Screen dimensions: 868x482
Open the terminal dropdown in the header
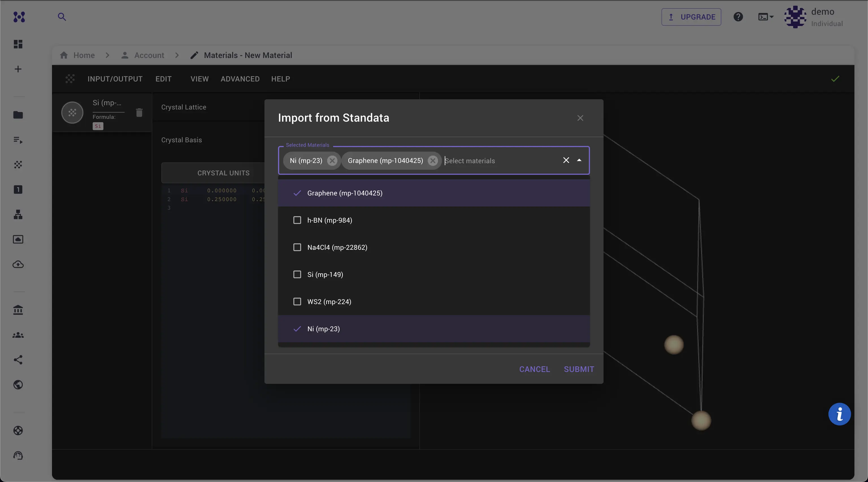[x=765, y=17]
